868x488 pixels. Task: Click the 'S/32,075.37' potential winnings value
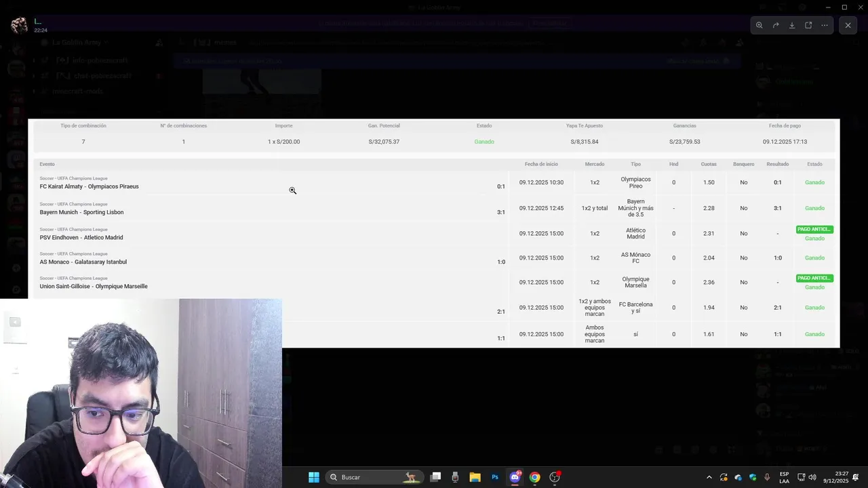pos(384,142)
